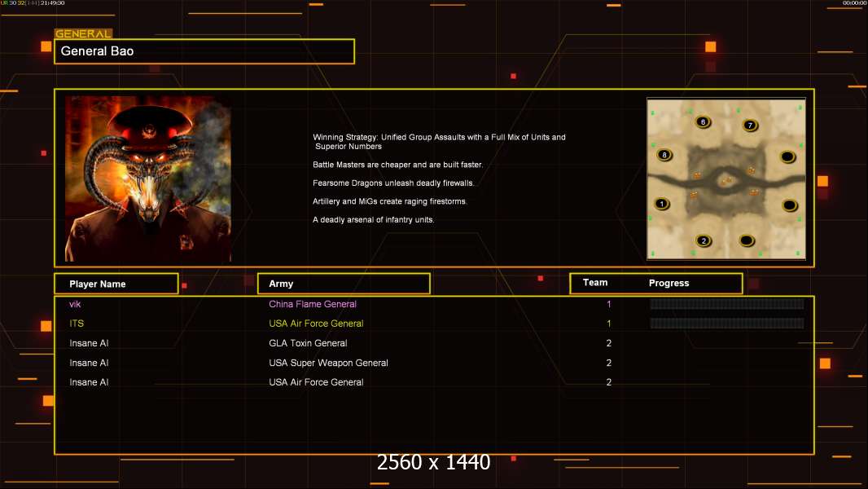
Task: Click the Progress column header
Action: (669, 283)
